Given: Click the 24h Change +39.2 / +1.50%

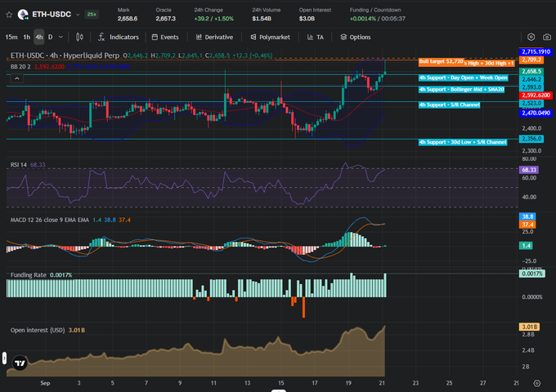Looking at the screenshot, I should tap(214, 19).
